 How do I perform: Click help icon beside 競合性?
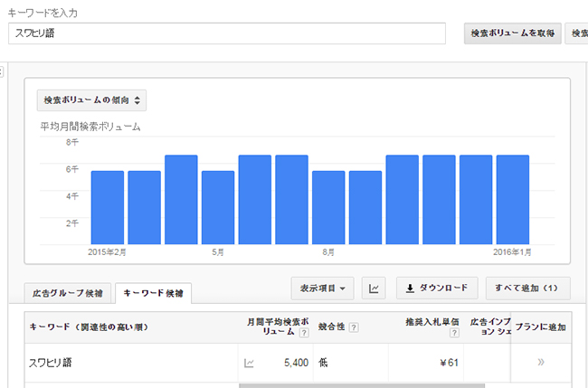(x=353, y=327)
